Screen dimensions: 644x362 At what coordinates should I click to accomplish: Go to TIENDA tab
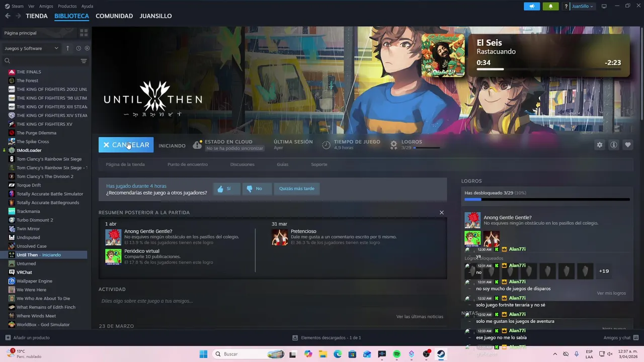pos(37,16)
